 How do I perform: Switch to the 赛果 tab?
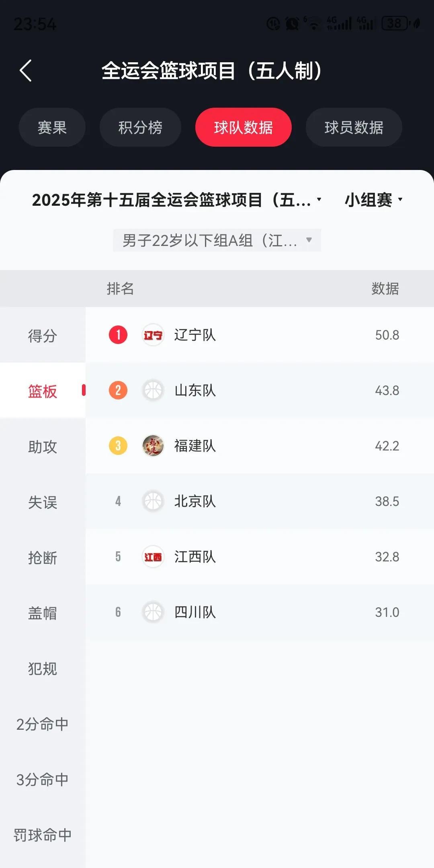[52, 127]
